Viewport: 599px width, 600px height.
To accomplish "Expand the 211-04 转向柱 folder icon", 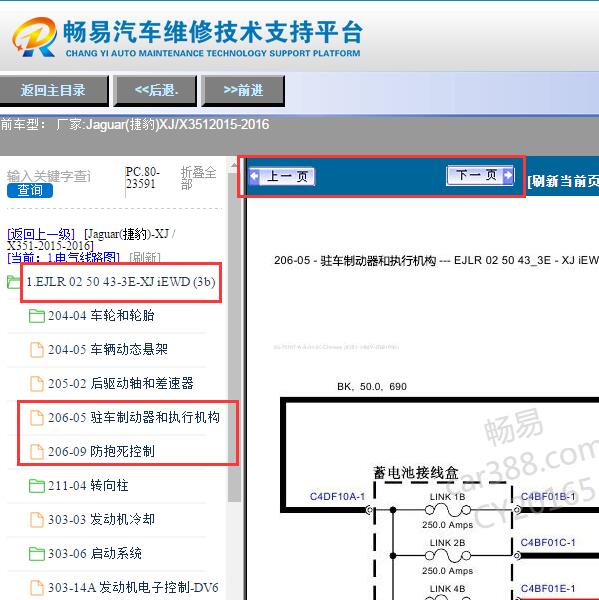I will click(37, 486).
